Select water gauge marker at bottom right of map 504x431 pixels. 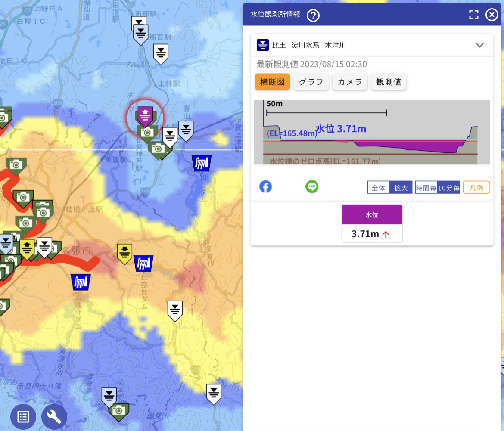tap(214, 394)
